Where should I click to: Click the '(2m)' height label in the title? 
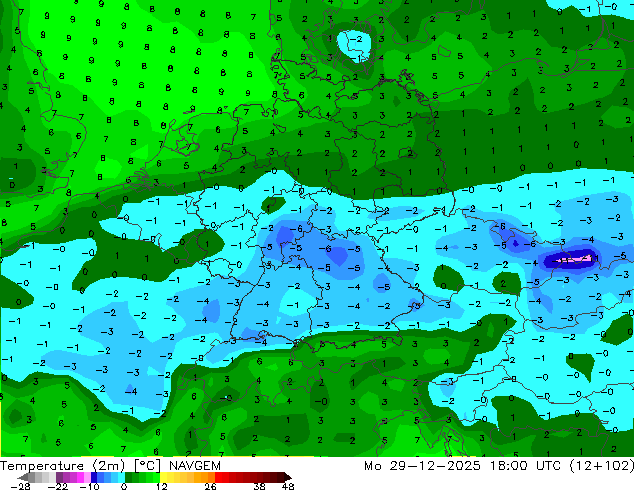pos(109,466)
